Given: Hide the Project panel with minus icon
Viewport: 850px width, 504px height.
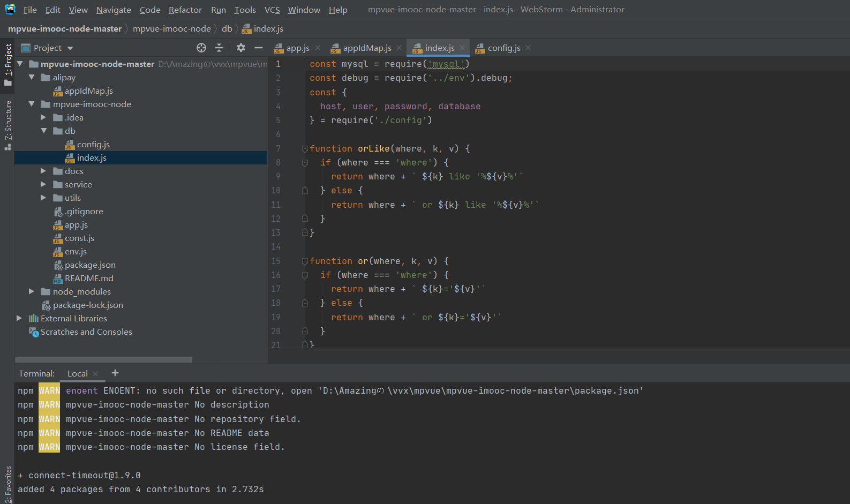Looking at the screenshot, I should (259, 48).
